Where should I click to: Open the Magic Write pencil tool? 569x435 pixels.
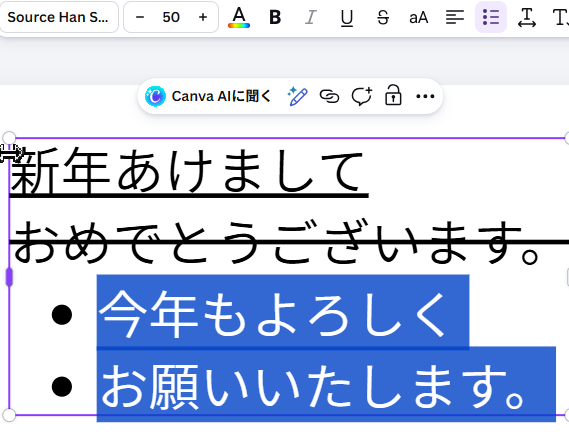click(x=298, y=96)
